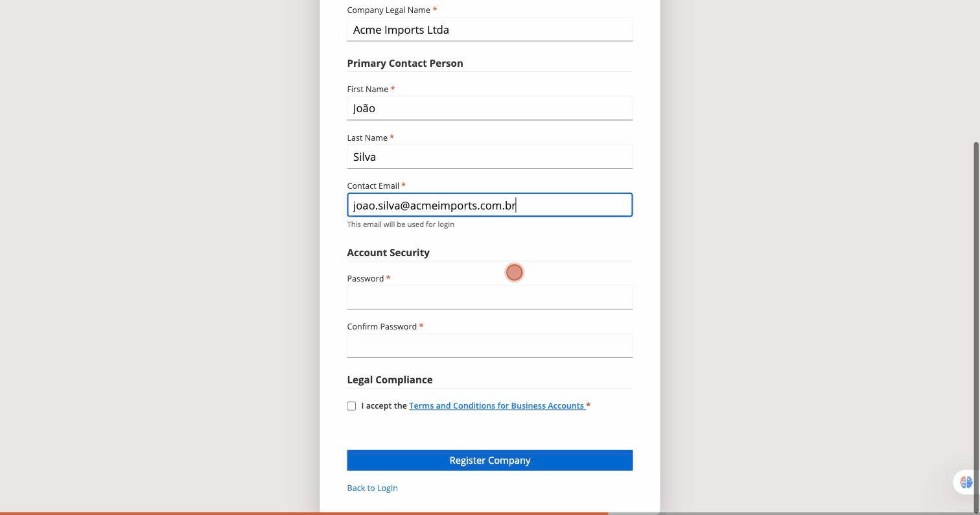Click the Legal Compliance section heading
Image resolution: width=980 pixels, height=515 pixels.
(x=390, y=380)
